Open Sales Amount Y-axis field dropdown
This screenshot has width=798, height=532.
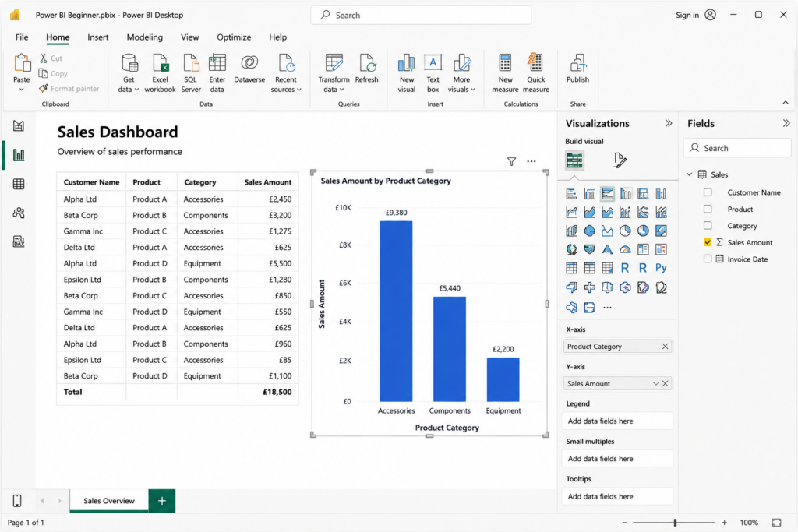[x=655, y=383]
